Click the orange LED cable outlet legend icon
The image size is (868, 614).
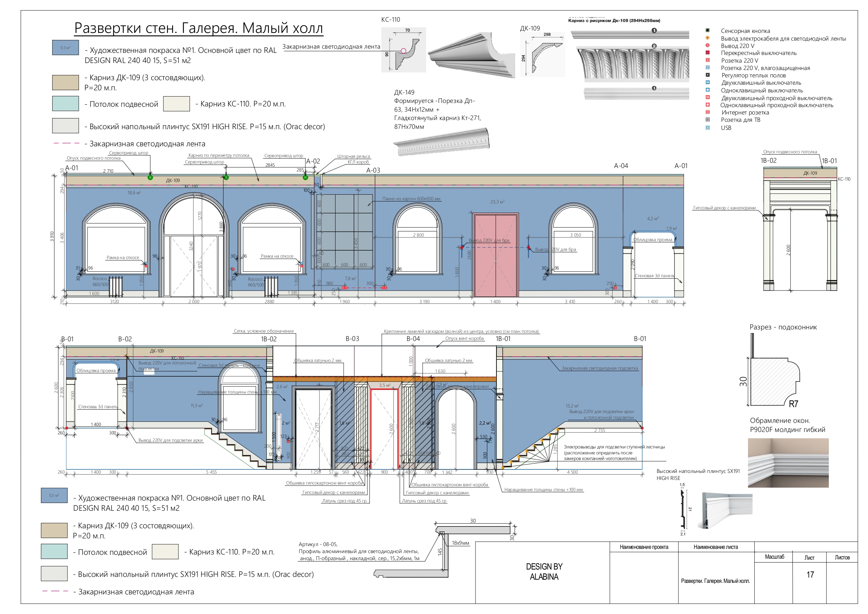pos(707,38)
